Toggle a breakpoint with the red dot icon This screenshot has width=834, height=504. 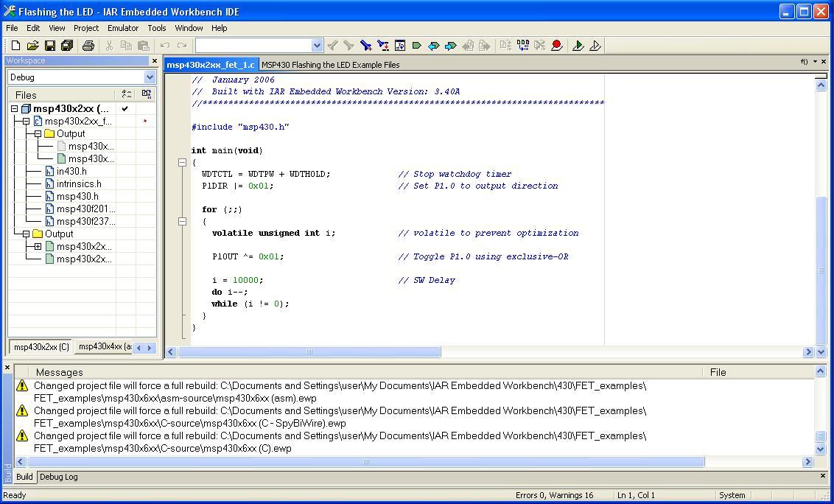[x=557, y=46]
